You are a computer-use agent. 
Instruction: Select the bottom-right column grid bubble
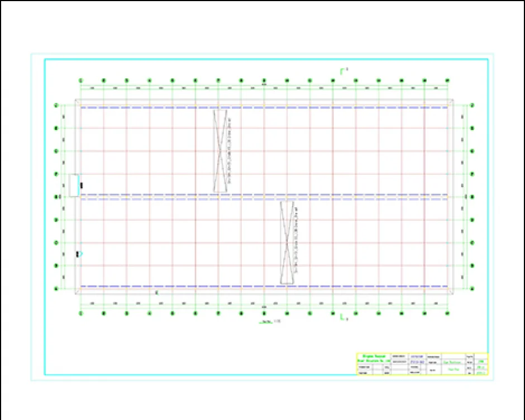pyautogui.click(x=447, y=313)
